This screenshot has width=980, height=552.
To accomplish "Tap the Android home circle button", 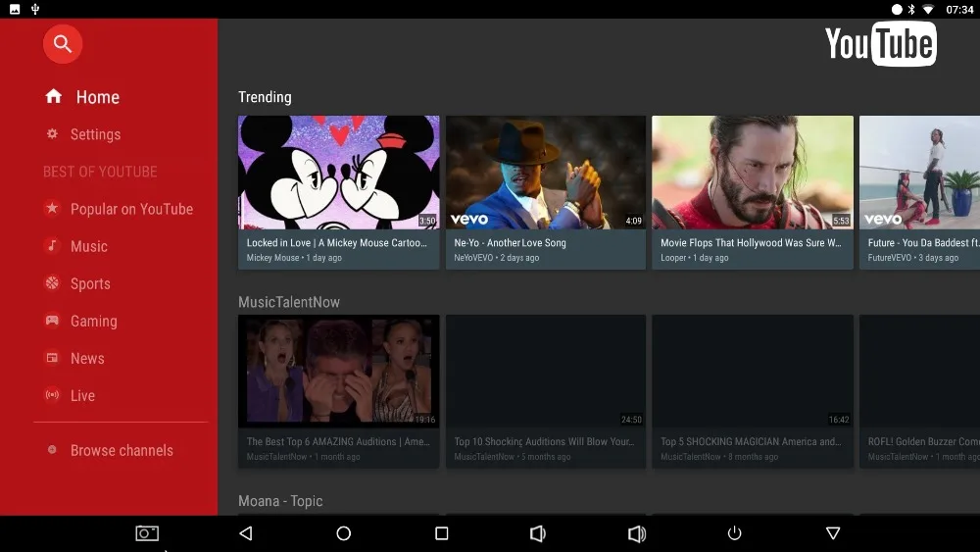I will 344,533.
